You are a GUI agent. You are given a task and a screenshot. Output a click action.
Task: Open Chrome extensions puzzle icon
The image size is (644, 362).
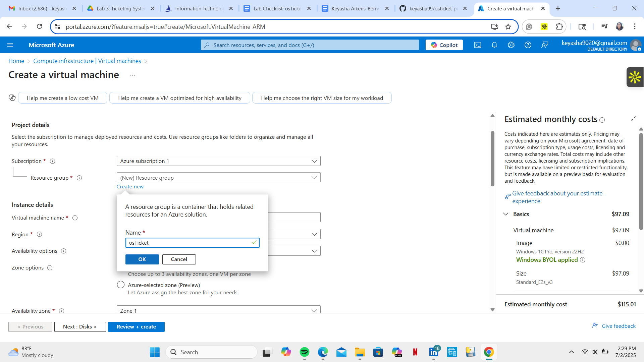559,26
